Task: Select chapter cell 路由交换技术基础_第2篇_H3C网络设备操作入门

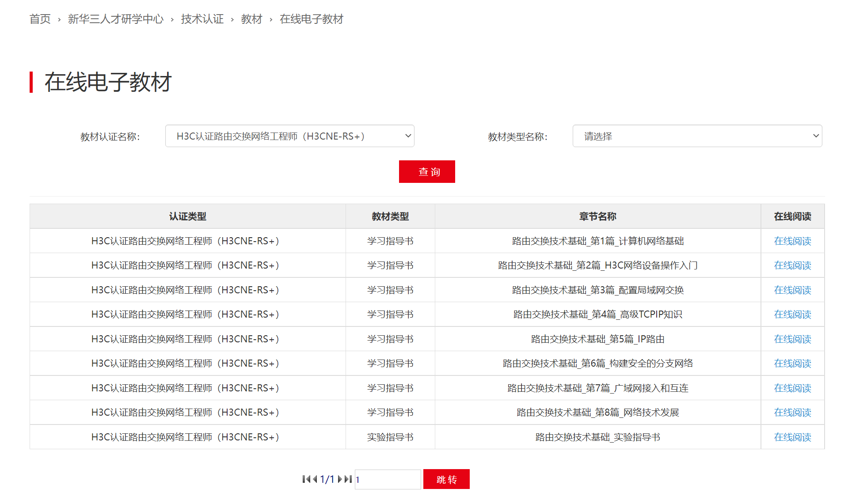Action: tap(598, 265)
